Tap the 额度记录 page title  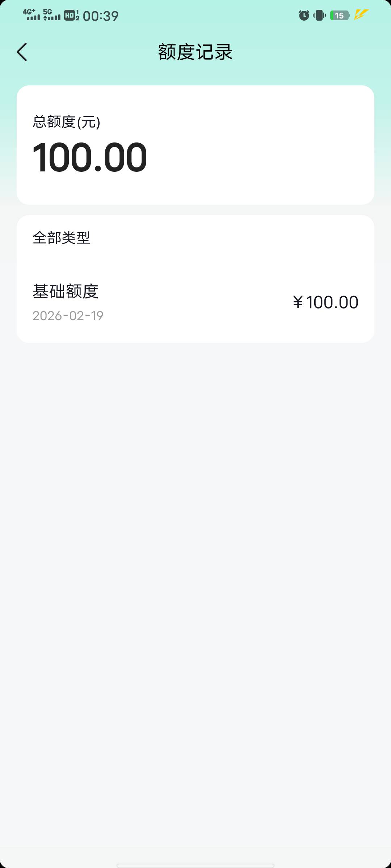(x=195, y=52)
